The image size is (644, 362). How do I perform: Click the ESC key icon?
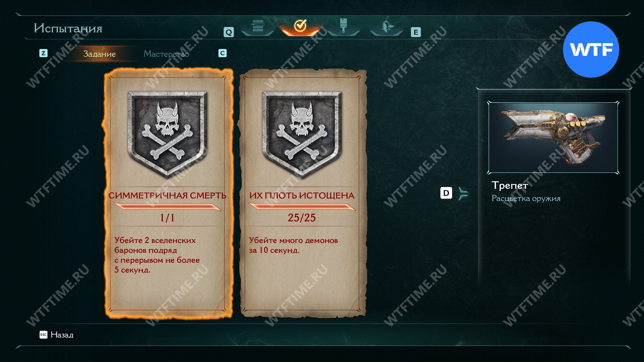43,335
